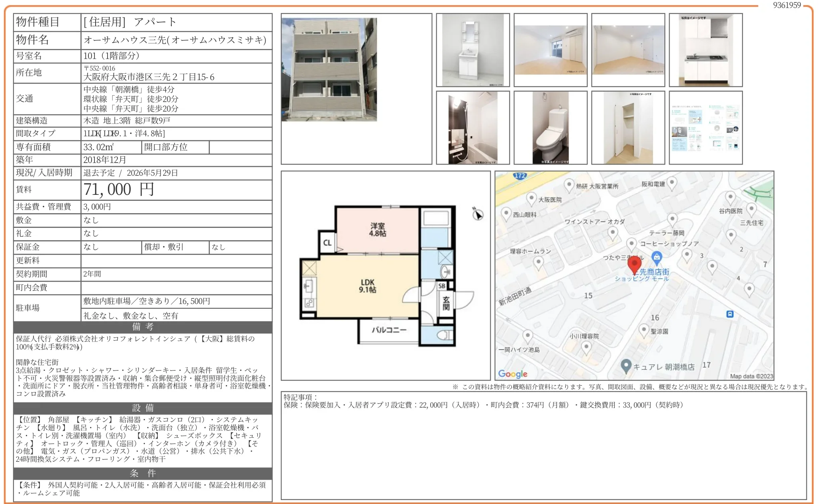
Task: Click the 洋室 4.8帖 room on floor plan
Action: click(x=377, y=230)
